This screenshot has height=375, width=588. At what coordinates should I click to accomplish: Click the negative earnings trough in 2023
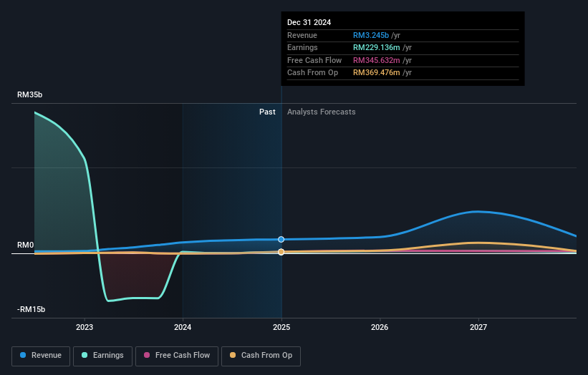109,301
